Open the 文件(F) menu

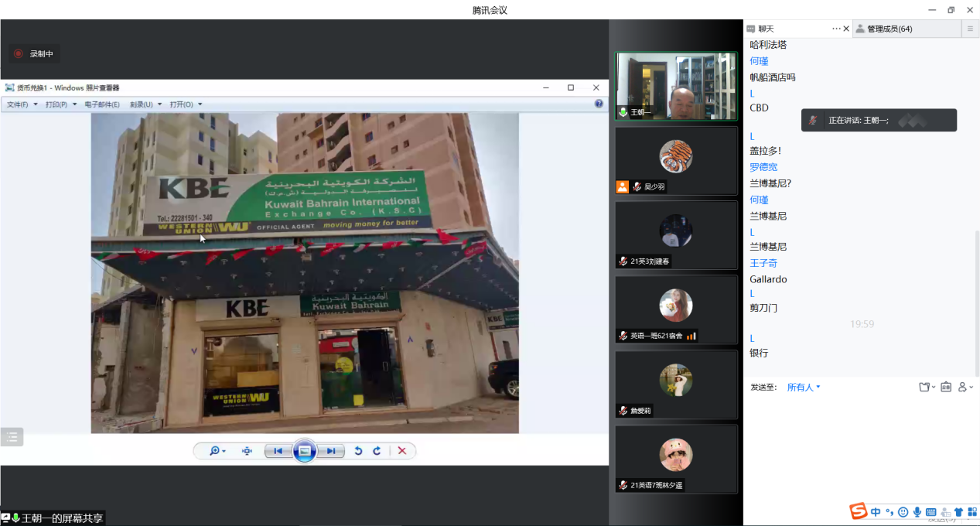point(21,104)
